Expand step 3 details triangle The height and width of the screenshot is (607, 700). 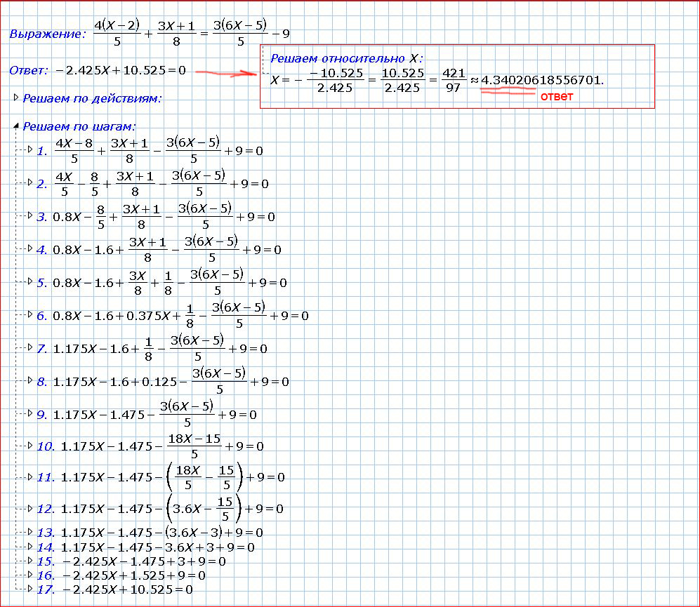click(30, 215)
